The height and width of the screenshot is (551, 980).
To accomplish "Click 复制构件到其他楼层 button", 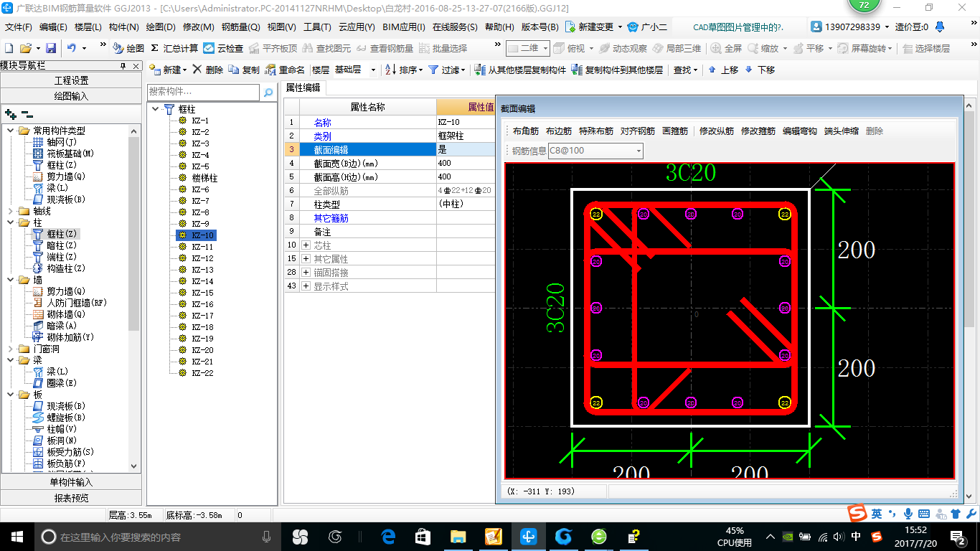I will point(617,70).
